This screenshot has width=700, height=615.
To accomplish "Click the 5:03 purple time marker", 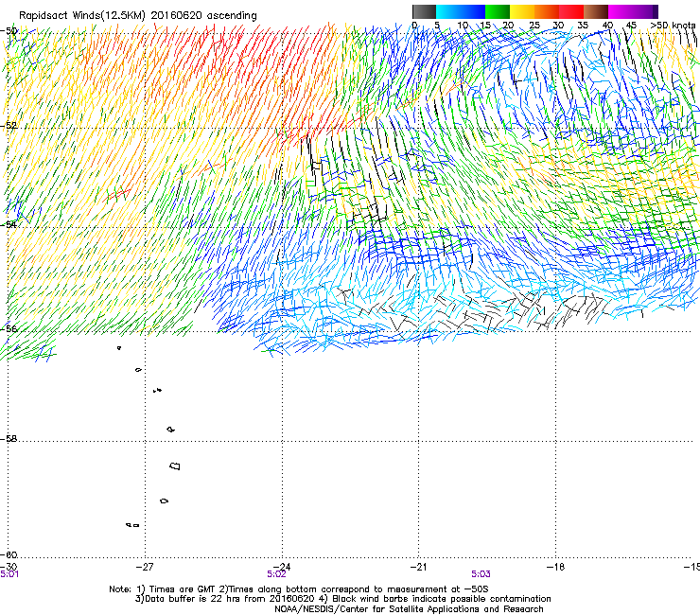I will point(481,574).
